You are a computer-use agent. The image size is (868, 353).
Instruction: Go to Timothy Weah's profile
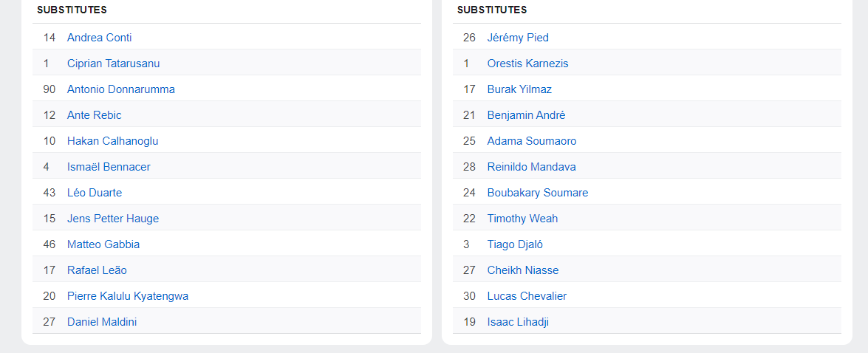click(x=522, y=219)
